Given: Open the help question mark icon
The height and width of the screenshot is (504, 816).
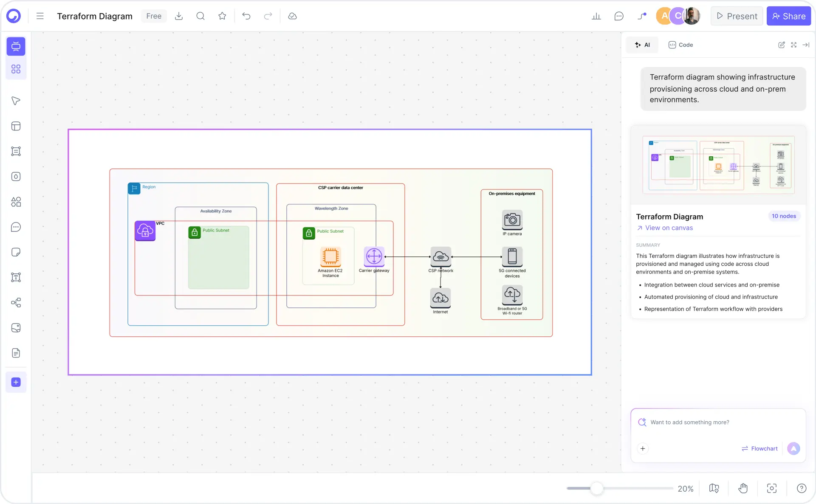Looking at the screenshot, I should [x=802, y=489].
